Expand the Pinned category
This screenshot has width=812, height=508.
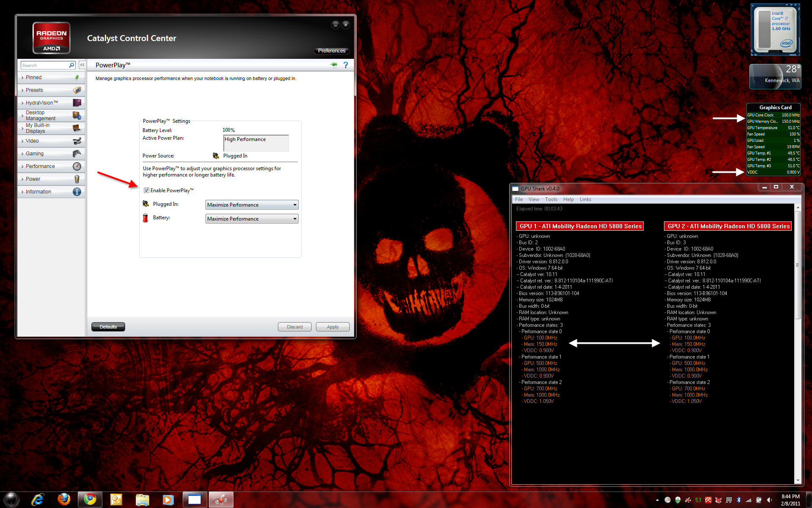point(51,77)
